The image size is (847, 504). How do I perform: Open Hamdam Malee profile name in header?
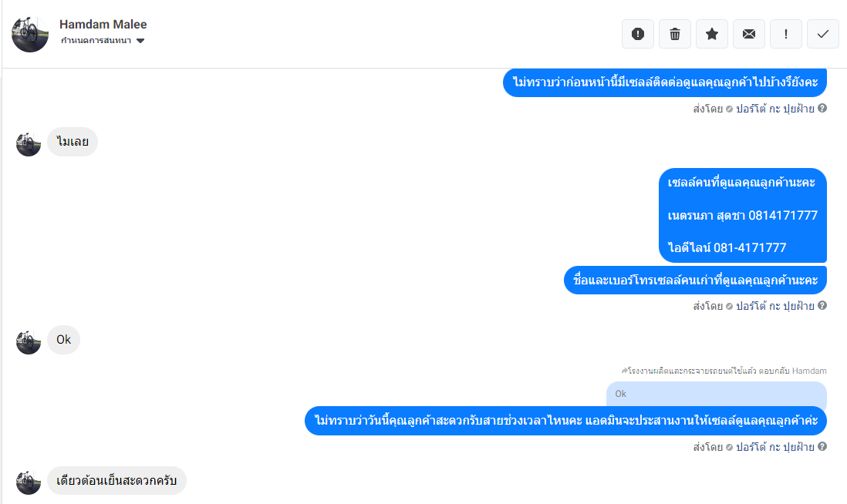pyautogui.click(x=103, y=25)
